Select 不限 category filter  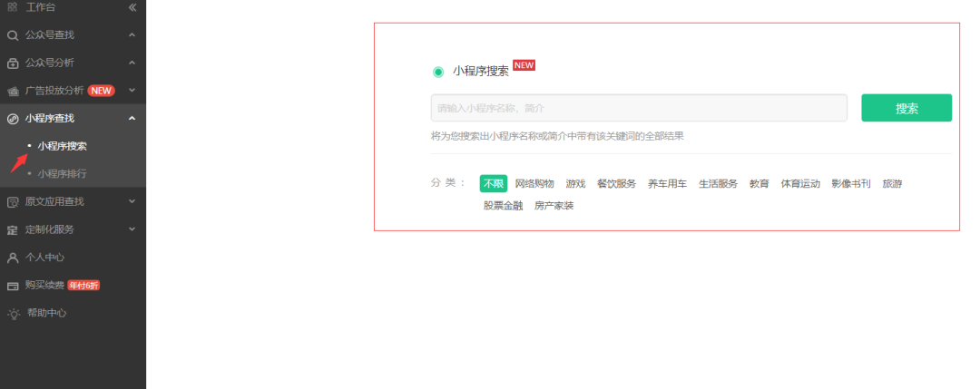493,183
